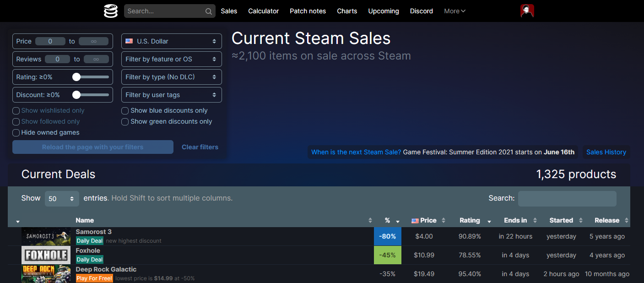Image resolution: width=644 pixels, height=283 pixels.
Task: Open the Foxhole game thumbnail
Action: pyautogui.click(x=46, y=255)
